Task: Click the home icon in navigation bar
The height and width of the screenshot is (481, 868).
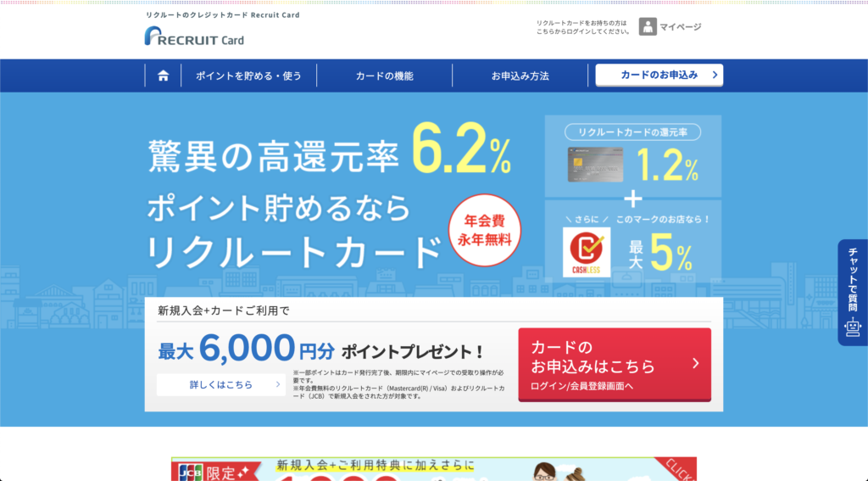Action: (163, 76)
